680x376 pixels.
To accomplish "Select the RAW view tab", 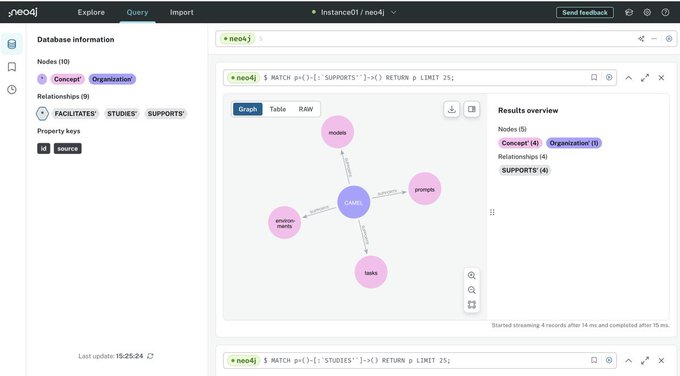I will click(x=306, y=109).
